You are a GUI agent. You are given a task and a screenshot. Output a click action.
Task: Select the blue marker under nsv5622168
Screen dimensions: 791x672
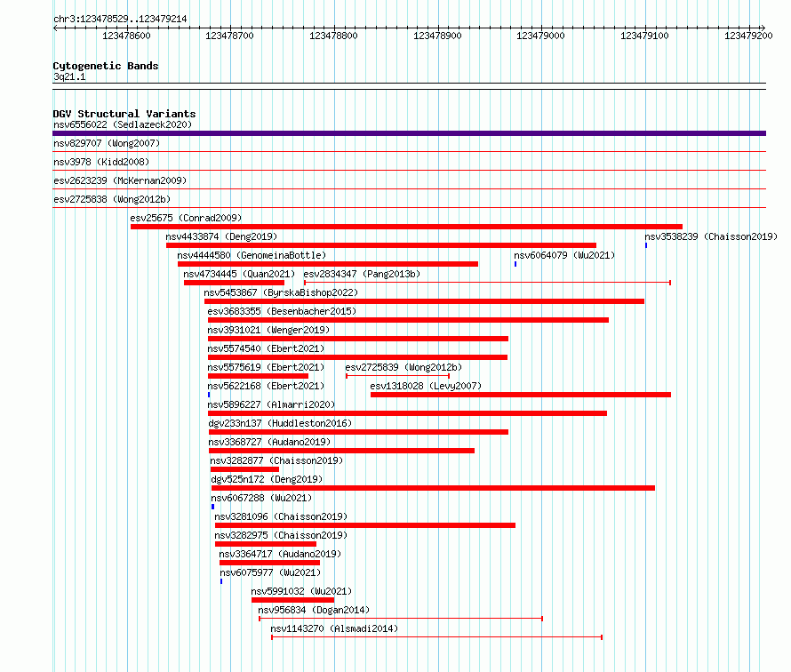[209, 395]
